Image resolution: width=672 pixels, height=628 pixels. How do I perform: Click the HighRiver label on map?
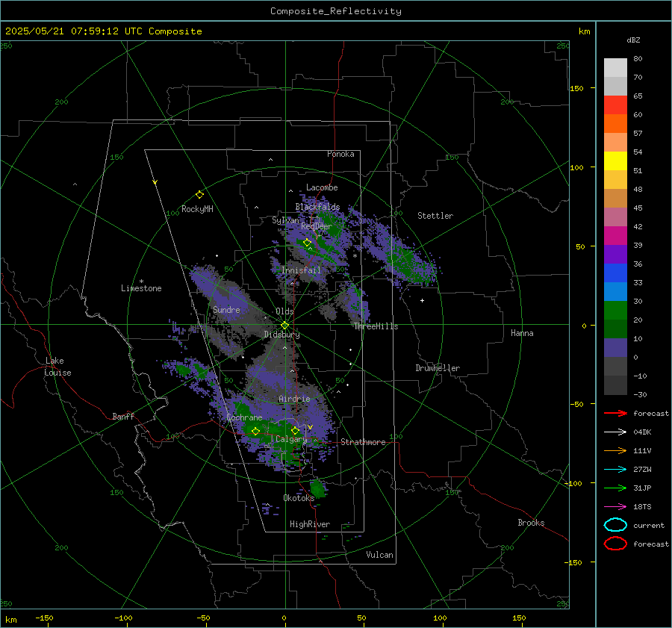[310, 524]
